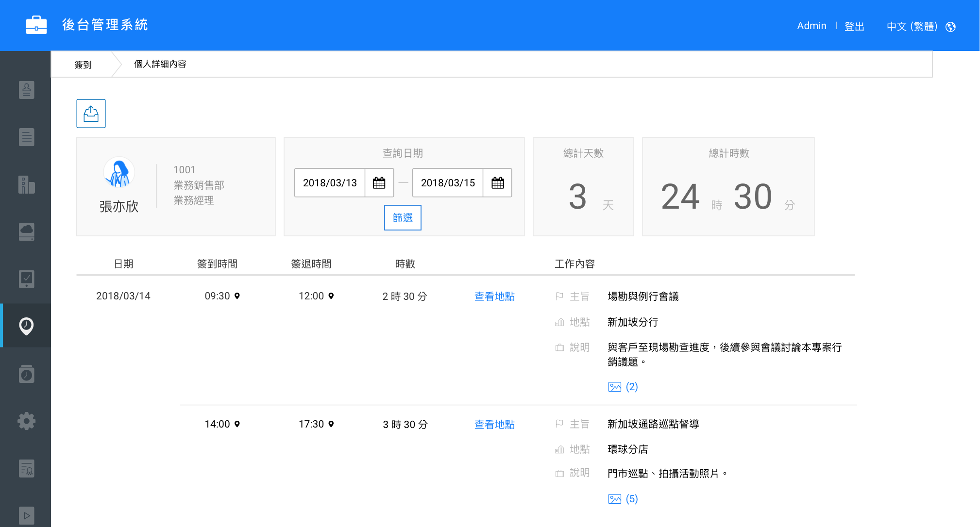Open the 5 photos attachment link

(623, 499)
